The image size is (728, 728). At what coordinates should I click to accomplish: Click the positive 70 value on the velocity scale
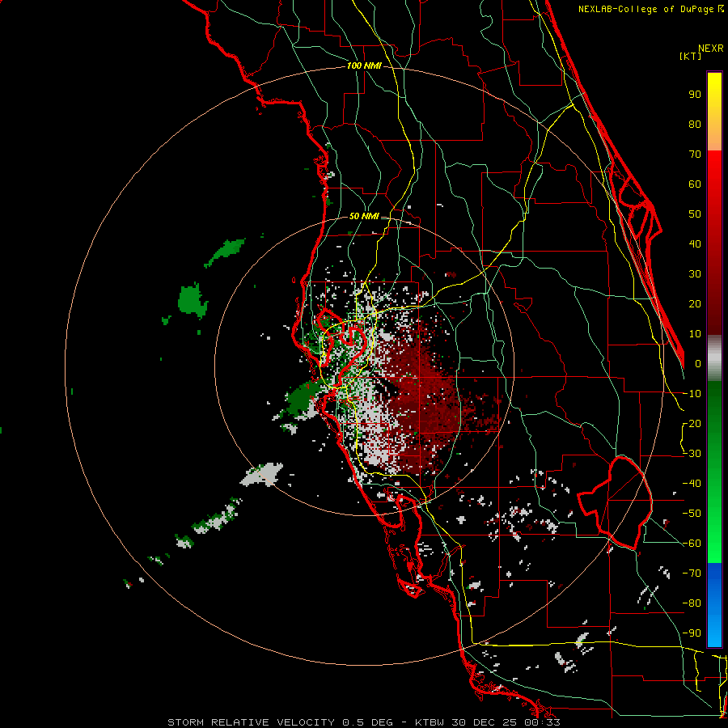(695, 154)
